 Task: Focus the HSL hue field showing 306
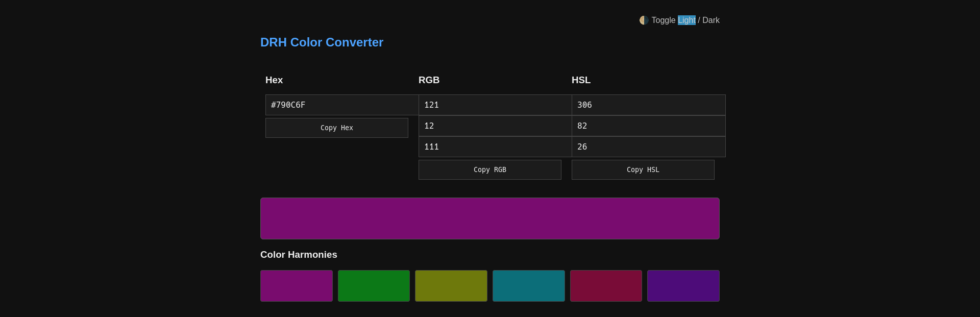648,105
